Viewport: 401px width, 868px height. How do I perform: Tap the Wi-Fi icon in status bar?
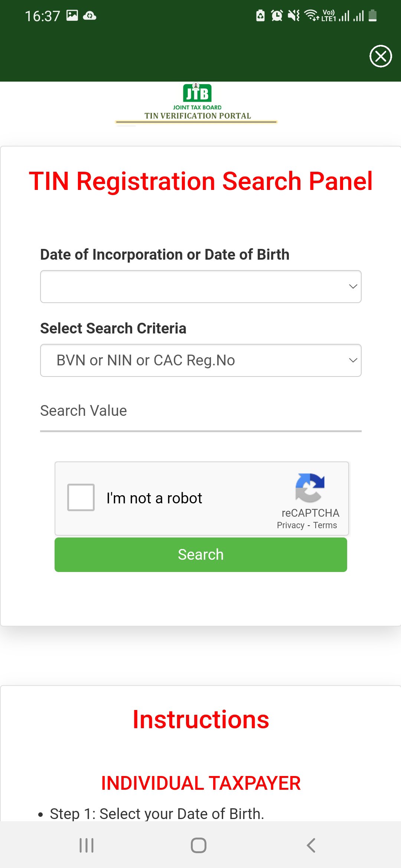click(311, 16)
